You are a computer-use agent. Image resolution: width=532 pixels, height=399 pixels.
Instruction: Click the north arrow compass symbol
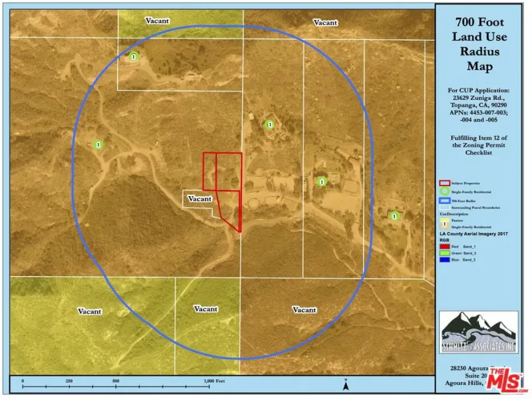(346, 384)
